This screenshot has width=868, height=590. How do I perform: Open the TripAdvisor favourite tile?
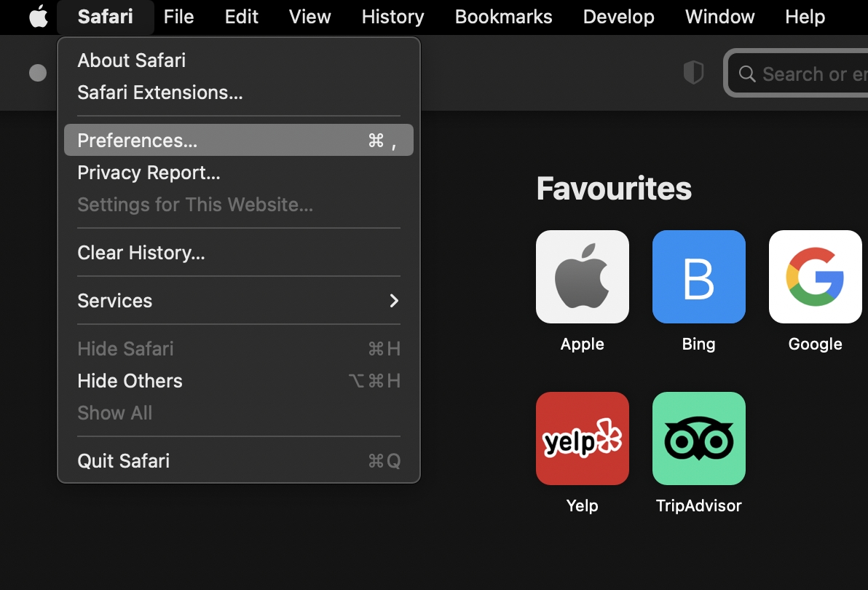click(x=698, y=438)
